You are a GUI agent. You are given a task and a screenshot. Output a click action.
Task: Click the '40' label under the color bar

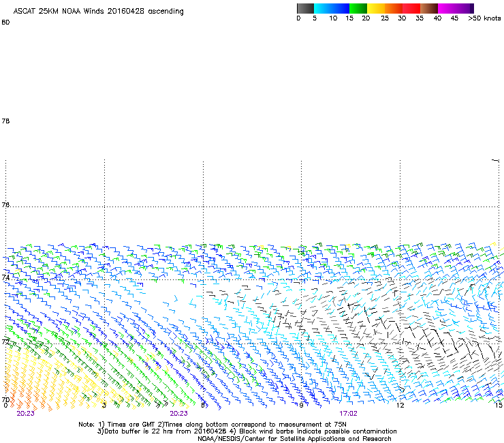tap(437, 18)
